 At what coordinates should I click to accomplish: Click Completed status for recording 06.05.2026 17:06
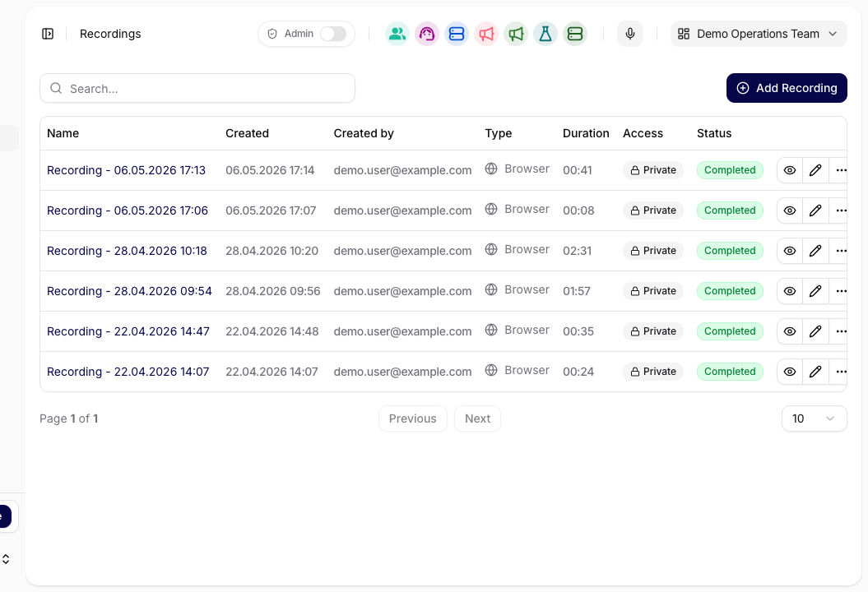(730, 210)
